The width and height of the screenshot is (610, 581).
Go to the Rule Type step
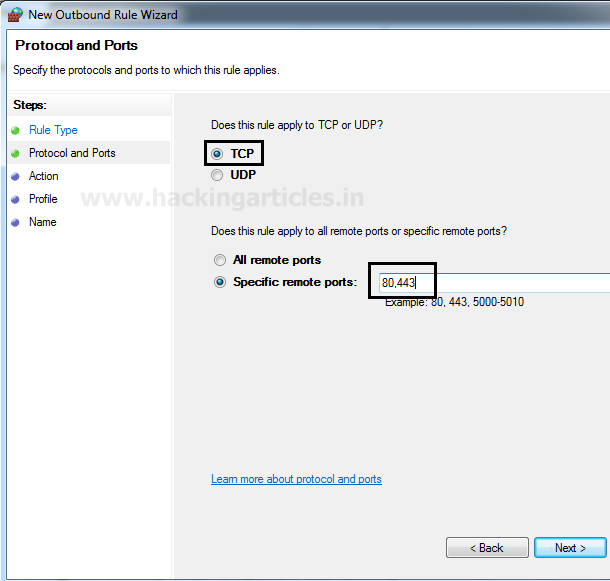[x=53, y=130]
